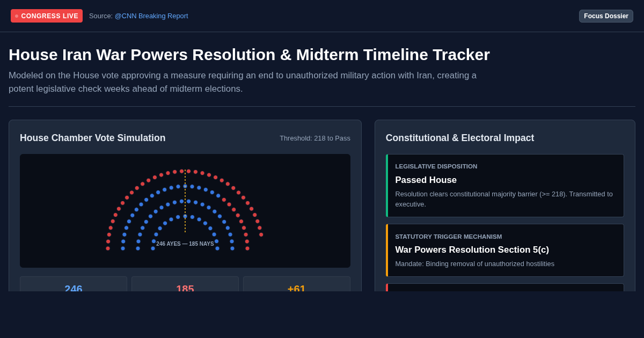Click the 'Threshold: 218 to Pass' label

click(x=315, y=138)
